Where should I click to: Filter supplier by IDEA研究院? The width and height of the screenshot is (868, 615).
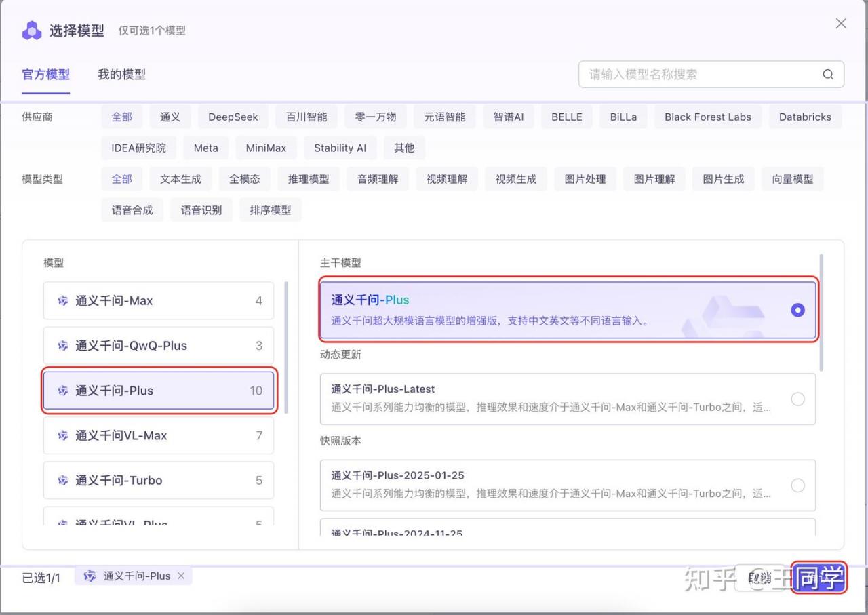[139, 148]
